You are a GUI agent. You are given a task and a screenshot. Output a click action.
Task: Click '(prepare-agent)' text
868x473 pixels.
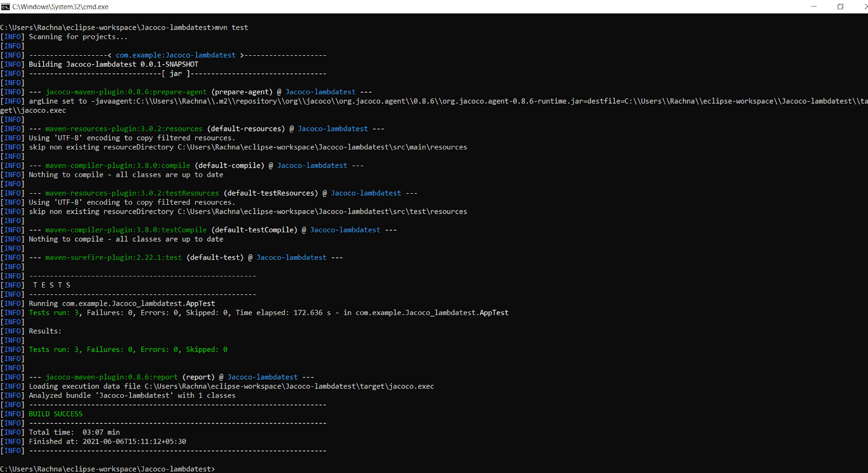pos(242,92)
